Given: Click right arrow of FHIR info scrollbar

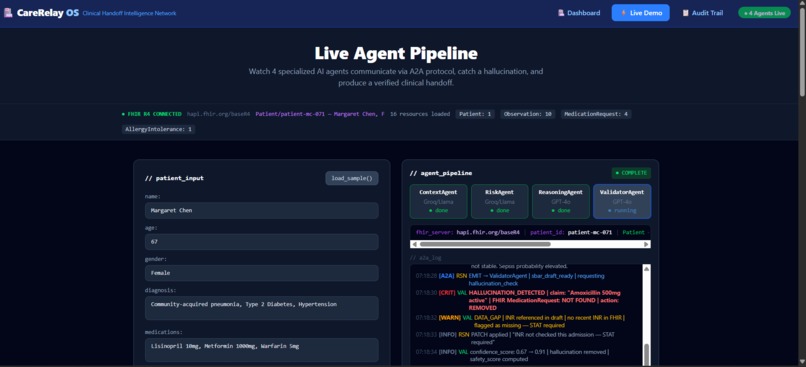Looking at the screenshot, I should [647, 244].
